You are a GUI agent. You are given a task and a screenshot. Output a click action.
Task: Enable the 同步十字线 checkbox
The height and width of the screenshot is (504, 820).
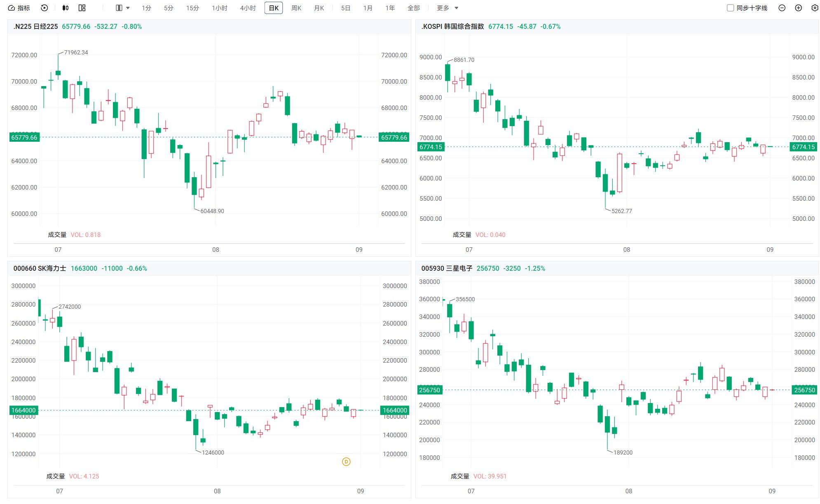(730, 8)
